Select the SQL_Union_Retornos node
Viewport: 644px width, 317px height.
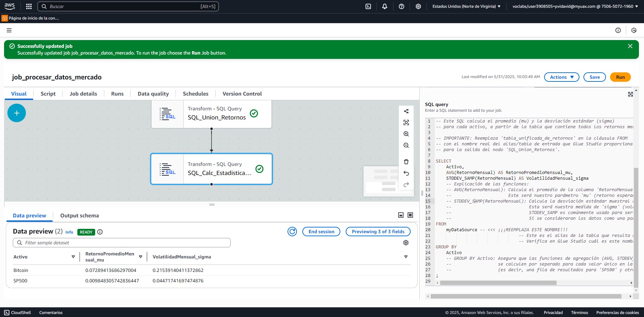point(211,114)
